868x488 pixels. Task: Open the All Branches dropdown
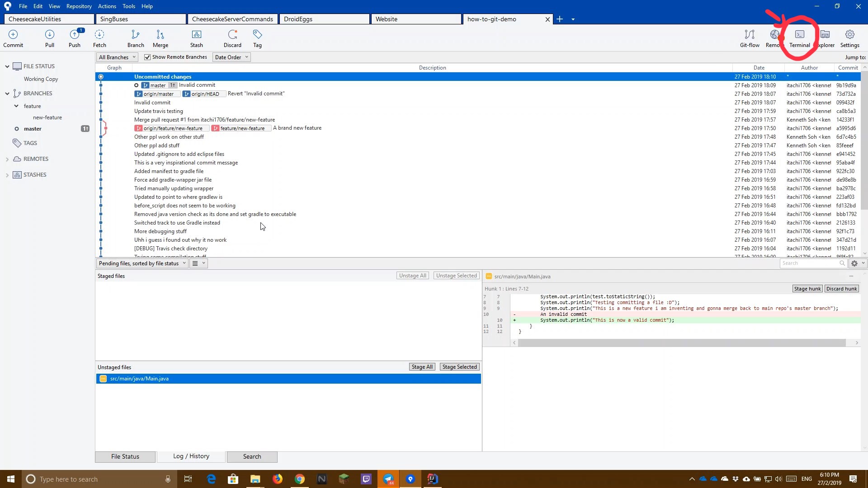tap(116, 56)
